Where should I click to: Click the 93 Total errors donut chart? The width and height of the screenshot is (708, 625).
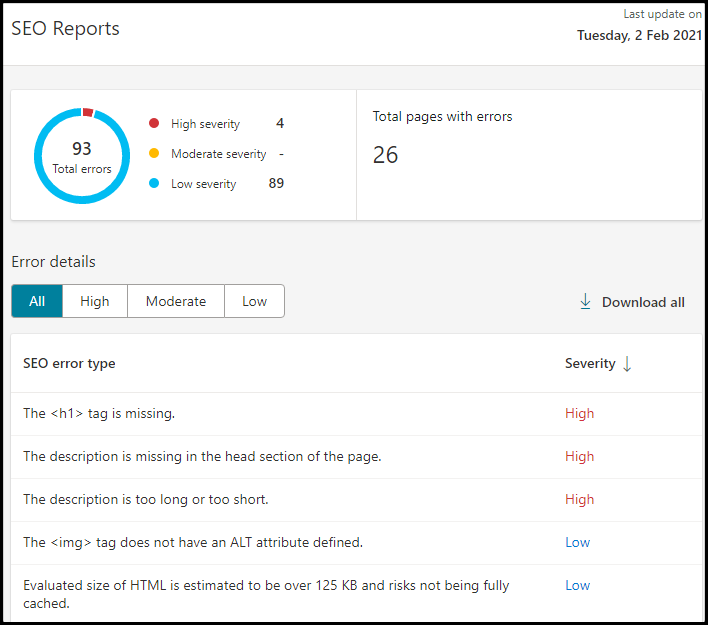[x=82, y=156]
